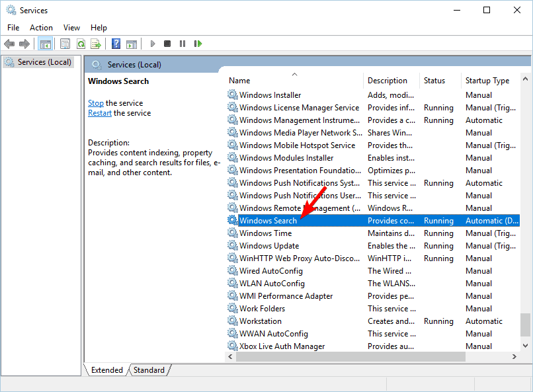Click the gear icon beside Wired AutoConfig
The height and width of the screenshot is (392, 533).
coord(233,270)
